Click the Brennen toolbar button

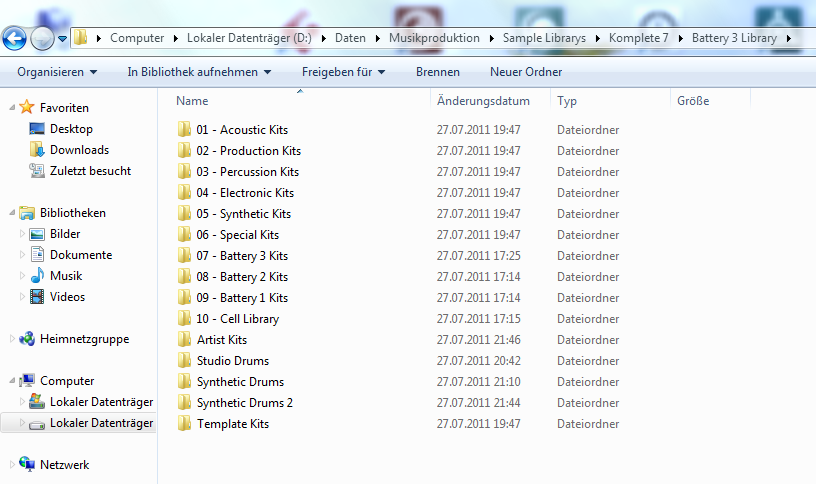point(438,72)
